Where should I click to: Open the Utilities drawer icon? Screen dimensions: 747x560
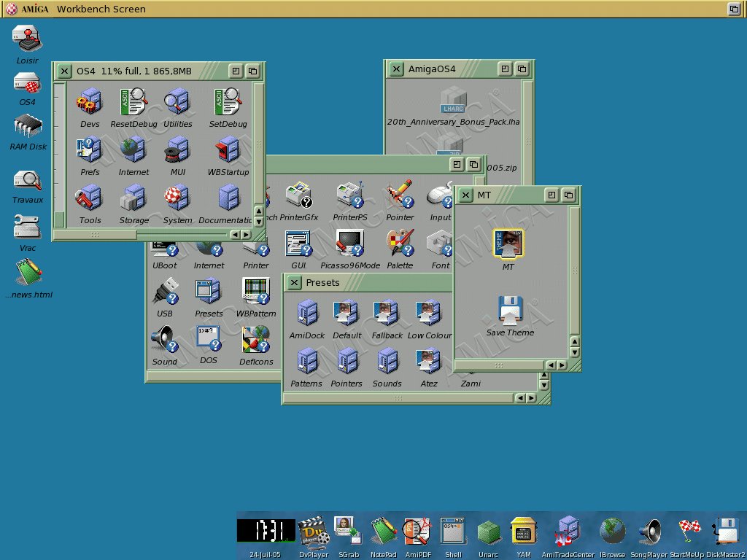point(177,101)
